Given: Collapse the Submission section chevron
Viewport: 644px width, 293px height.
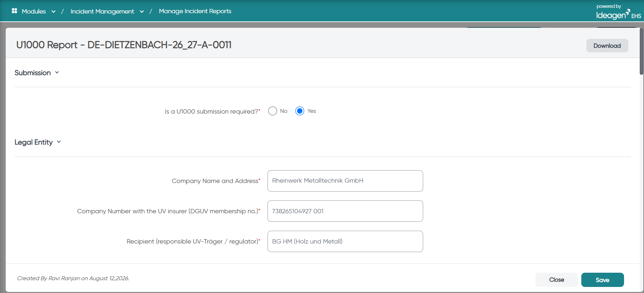Looking at the screenshot, I should (57, 73).
